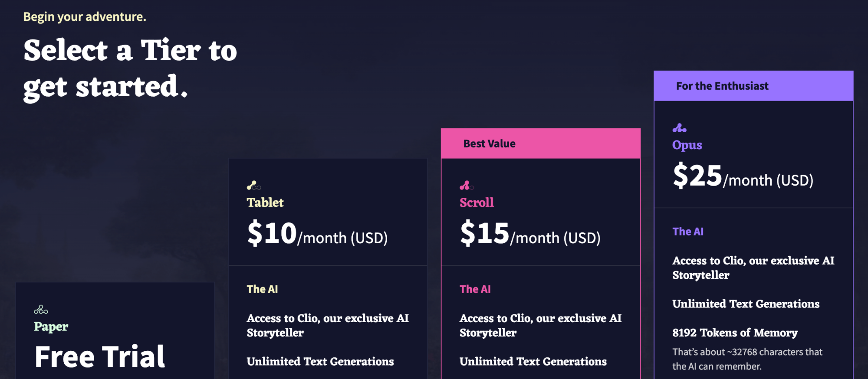
Task: Select the Tablet tier name
Action: click(x=265, y=203)
